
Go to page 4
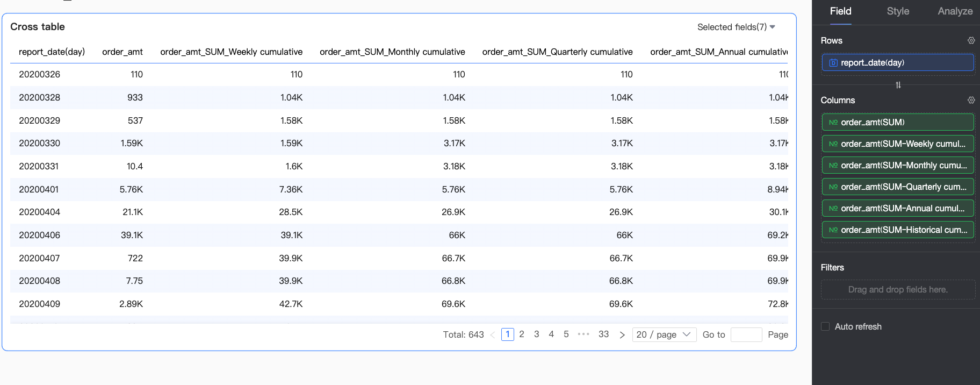[x=551, y=334]
